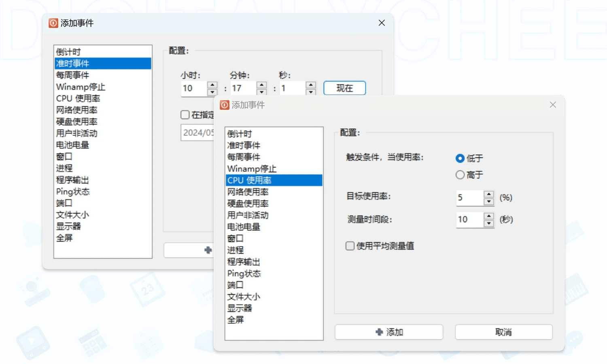Click the 目标使用率 percentage input field
Image resolution: width=607 pixels, height=364 pixels.
pyautogui.click(x=469, y=198)
